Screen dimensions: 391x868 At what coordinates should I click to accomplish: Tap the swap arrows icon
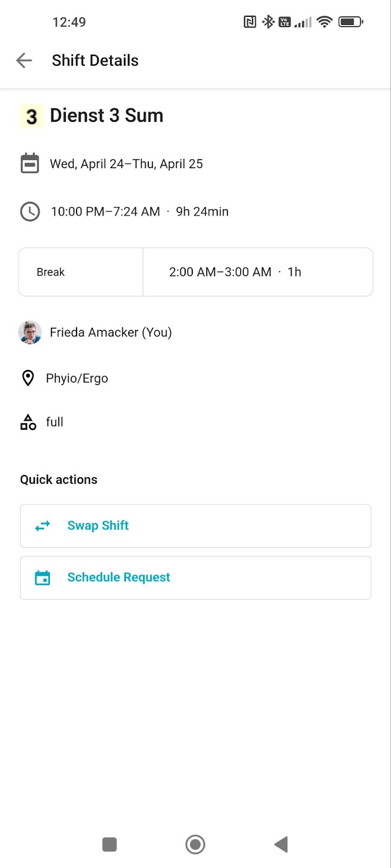pyautogui.click(x=42, y=526)
